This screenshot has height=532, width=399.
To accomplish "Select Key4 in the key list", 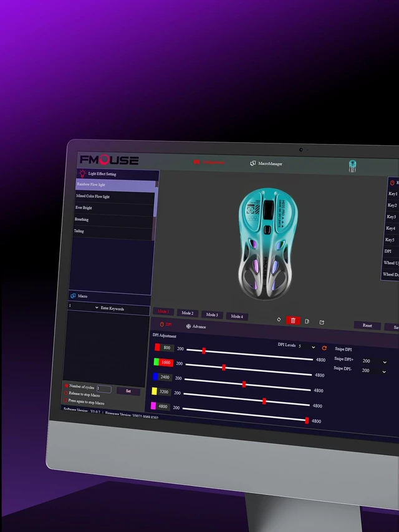I will [x=391, y=228].
